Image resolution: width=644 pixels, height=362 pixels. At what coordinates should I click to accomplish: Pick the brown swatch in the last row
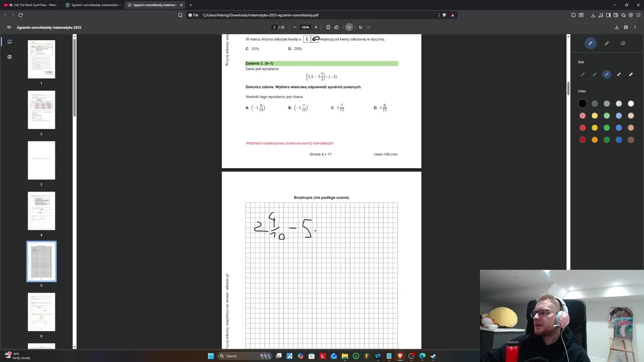(x=631, y=140)
